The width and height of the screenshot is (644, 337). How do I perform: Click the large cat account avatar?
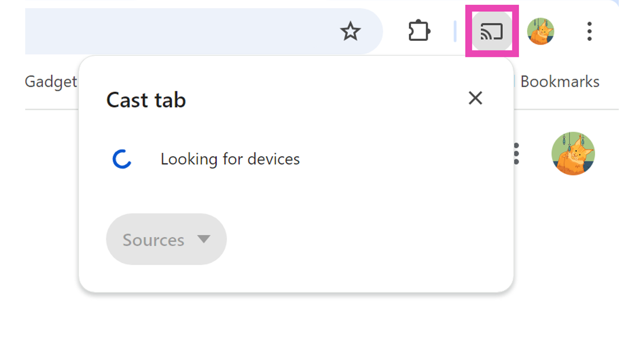(573, 153)
